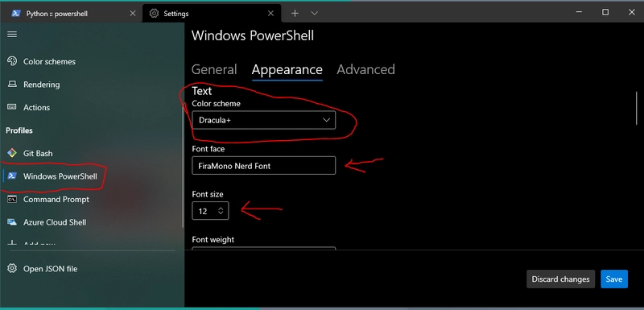Expand the Color scheme dropdown showing Dracula+
Screen dimensions: 644x310
[264, 120]
